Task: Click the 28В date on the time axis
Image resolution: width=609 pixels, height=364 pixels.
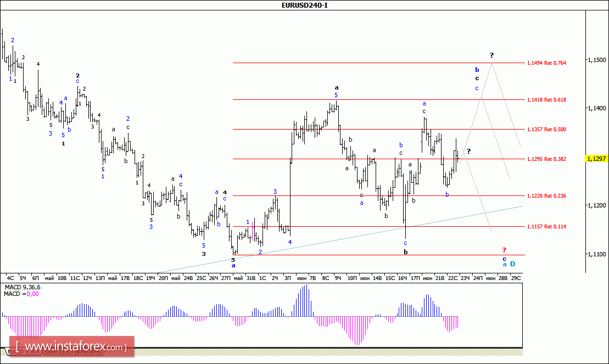Action: tap(503, 278)
